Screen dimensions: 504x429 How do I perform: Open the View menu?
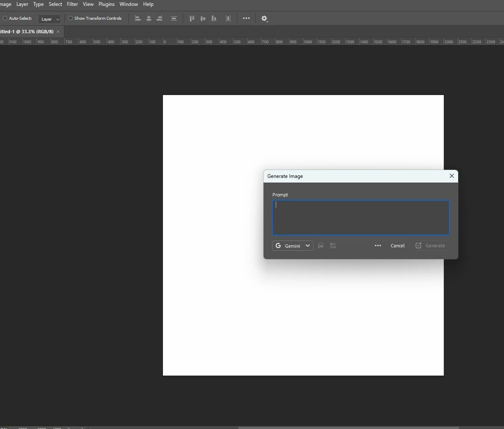point(88,4)
